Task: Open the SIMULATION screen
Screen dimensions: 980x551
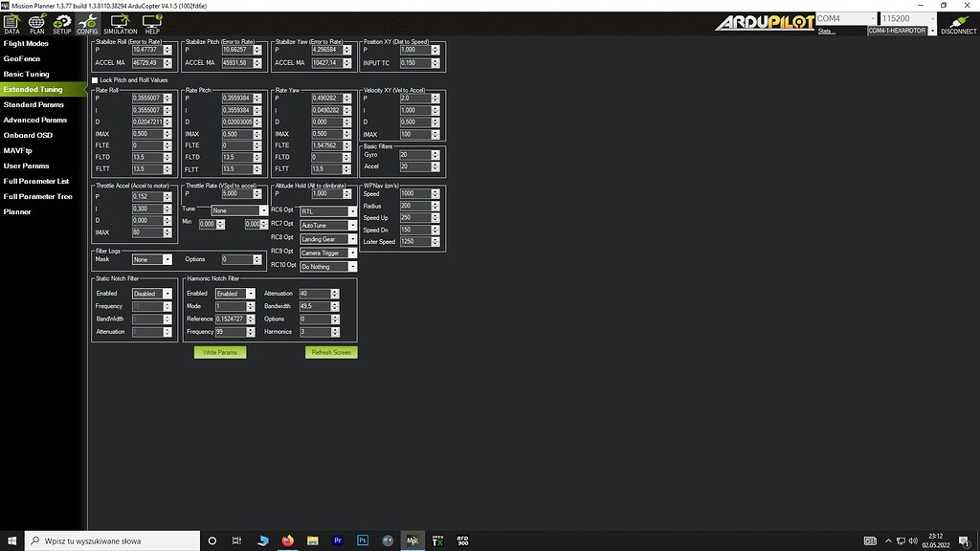Action: [x=121, y=22]
